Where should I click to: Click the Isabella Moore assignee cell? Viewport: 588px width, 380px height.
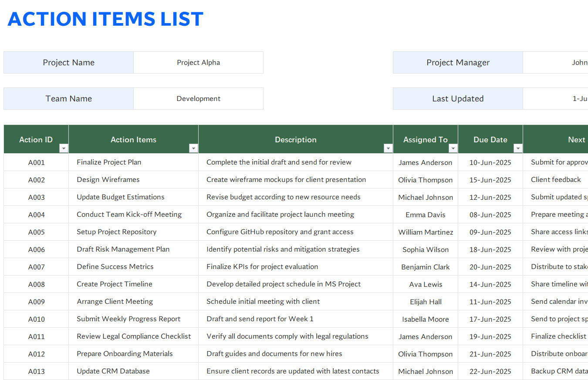click(426, 319)
